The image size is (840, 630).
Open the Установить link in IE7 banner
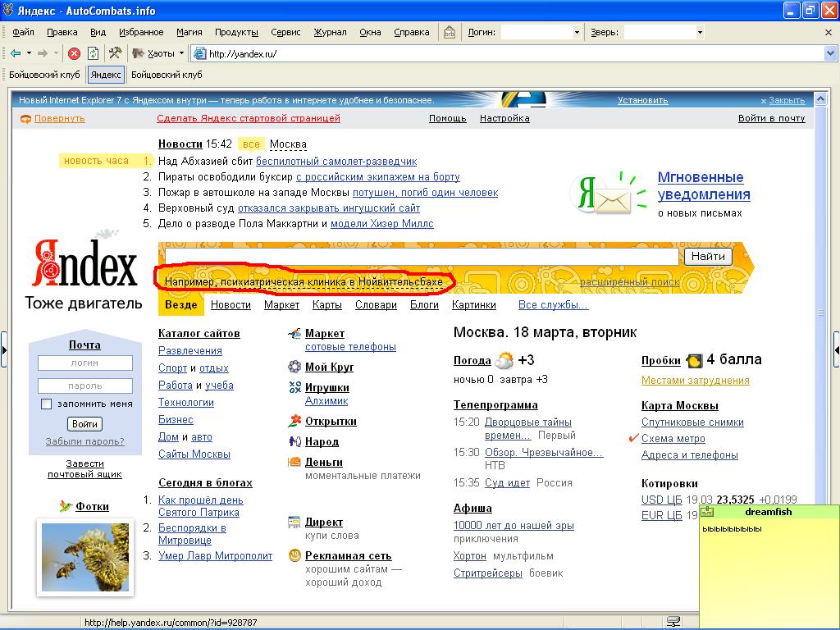click(642, 100)
